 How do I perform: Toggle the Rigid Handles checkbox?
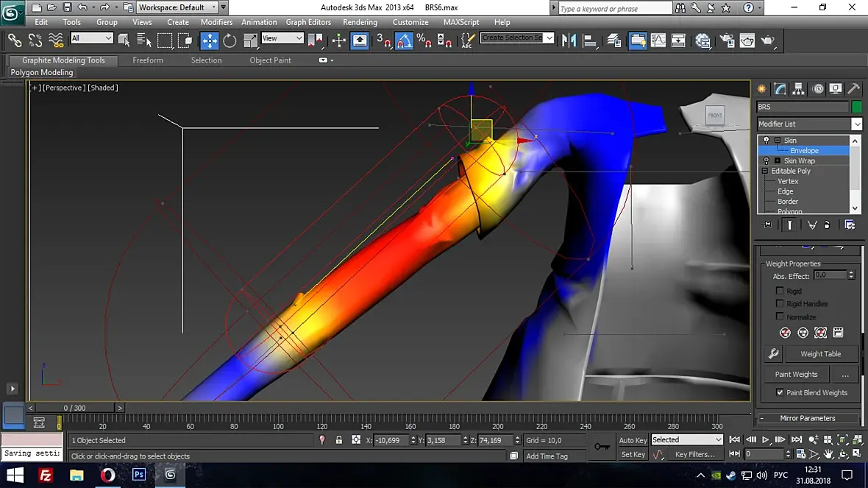coord(780,303)
